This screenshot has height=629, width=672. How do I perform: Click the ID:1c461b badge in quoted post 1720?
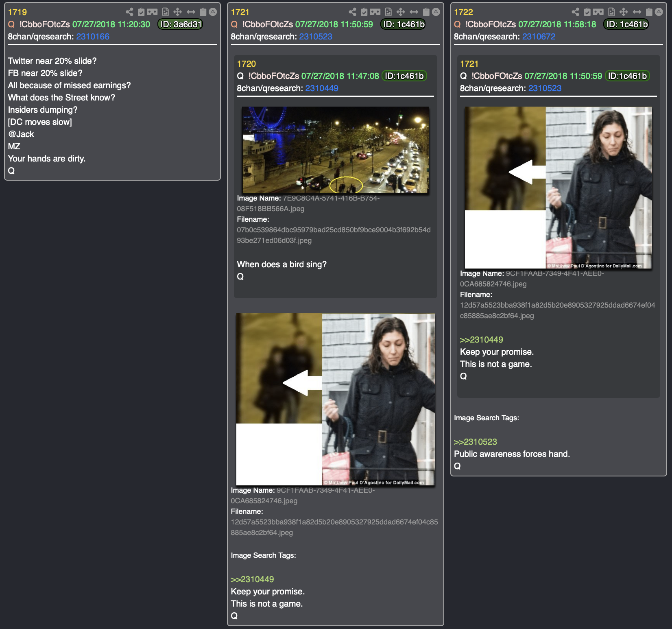point(404,76)
